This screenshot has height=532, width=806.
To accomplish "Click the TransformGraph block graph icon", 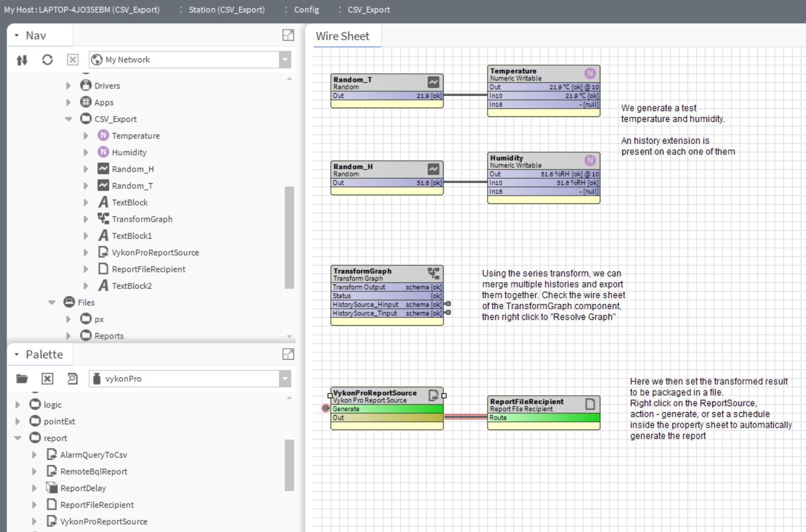I will 434,273.
